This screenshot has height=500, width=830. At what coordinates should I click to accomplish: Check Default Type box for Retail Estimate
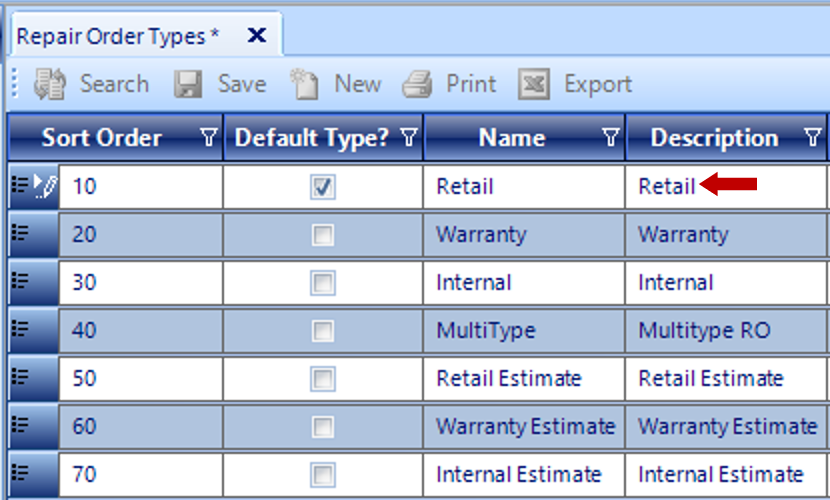(322, 379)
